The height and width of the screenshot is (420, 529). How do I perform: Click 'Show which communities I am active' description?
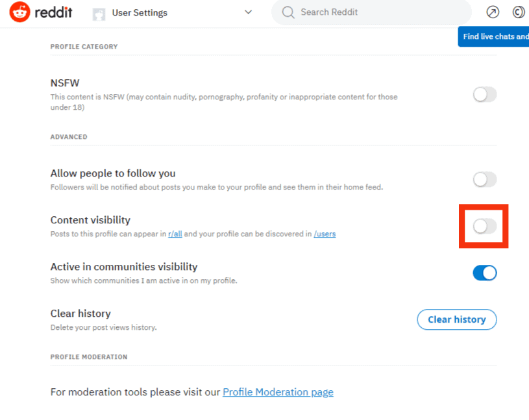point(143,280)
